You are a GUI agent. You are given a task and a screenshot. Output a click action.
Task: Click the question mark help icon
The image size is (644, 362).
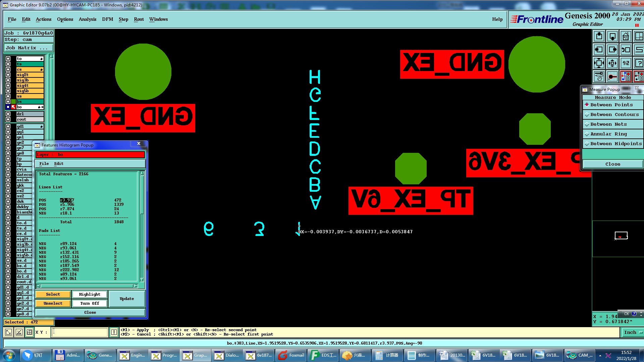pos(639,63)
